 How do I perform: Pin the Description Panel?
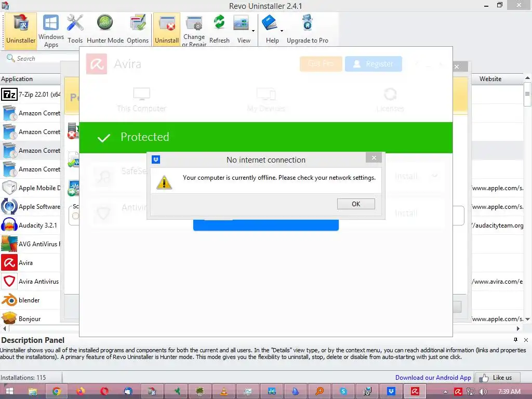(x=515, y=340)
